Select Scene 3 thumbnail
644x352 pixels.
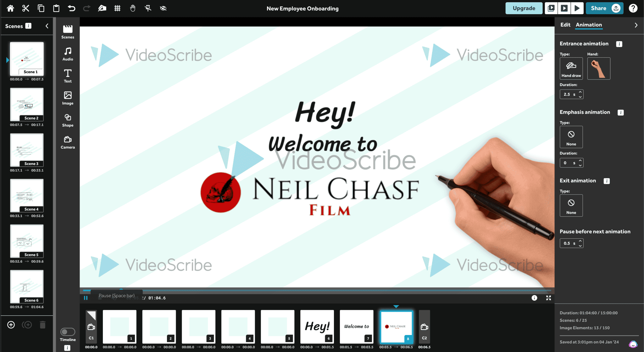[x=27, y=150]
